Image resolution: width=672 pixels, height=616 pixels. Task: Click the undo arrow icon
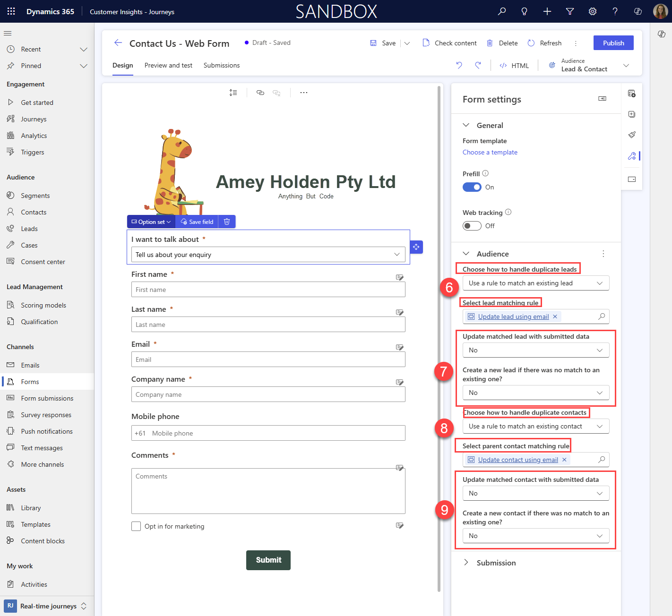[459, 65]
